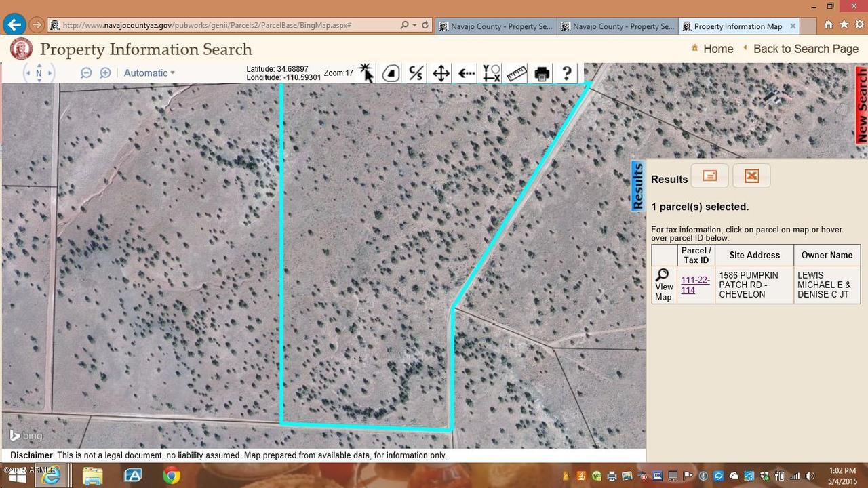Reset north using the compass control

pyautogui.click(x=39, y=73)
